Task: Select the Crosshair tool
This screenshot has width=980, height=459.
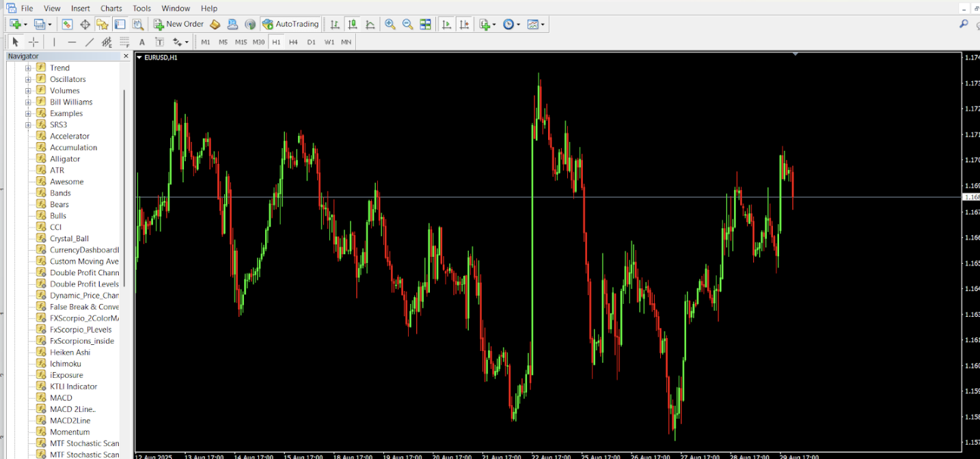Action: click(33, 42)
